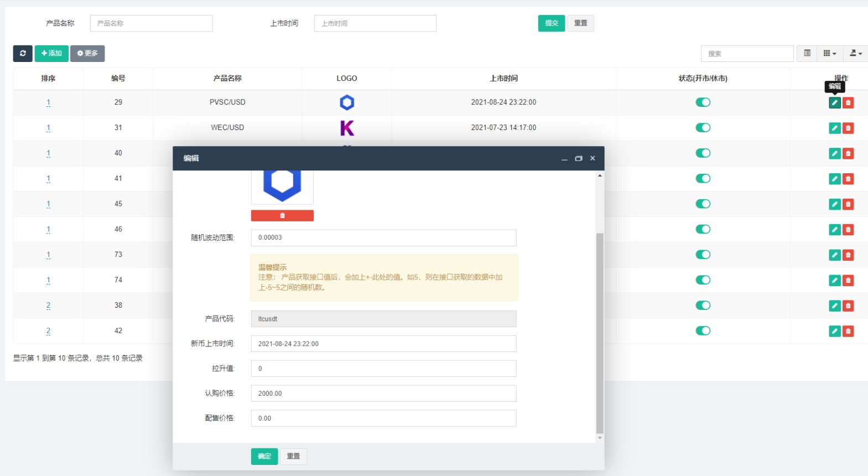Maximize the 编辑 dialog window
The image size is (868, 476).
click(579, 159)
